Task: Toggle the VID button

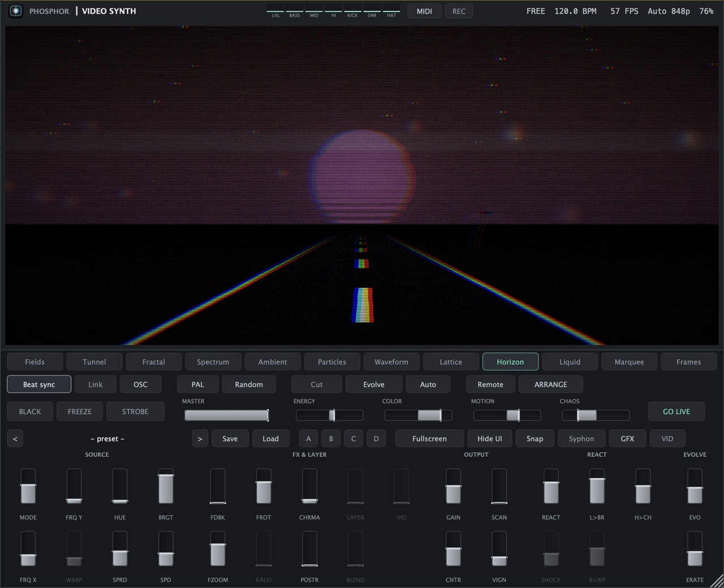Action: (667, 439)
